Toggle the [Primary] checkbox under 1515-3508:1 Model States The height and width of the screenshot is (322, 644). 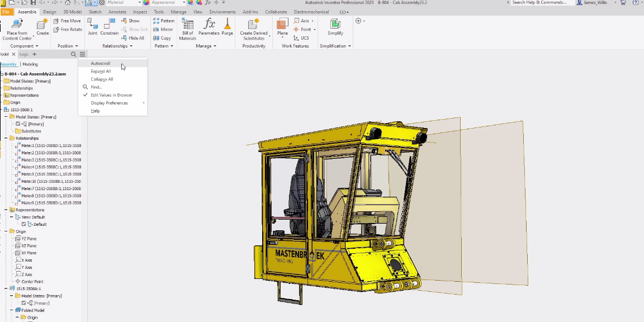18,124
